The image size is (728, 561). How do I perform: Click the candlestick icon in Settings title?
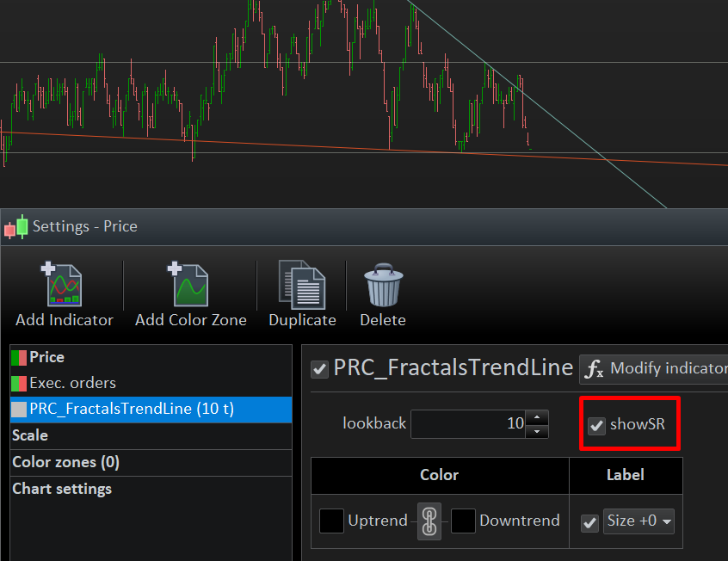point(15,227)
